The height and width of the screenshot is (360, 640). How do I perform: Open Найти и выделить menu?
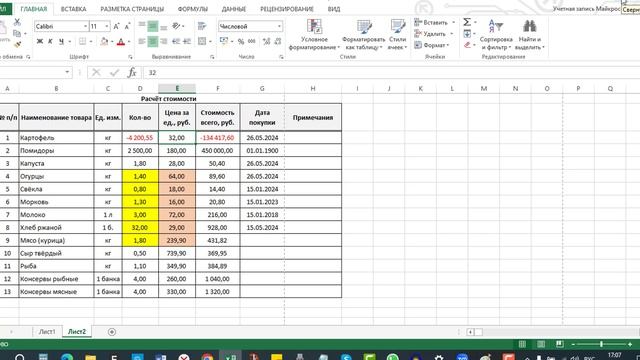[530, 35]
